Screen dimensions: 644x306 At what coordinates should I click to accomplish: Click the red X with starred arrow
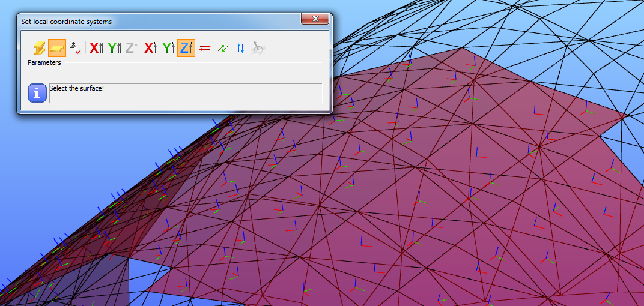(x=150, y=48)
